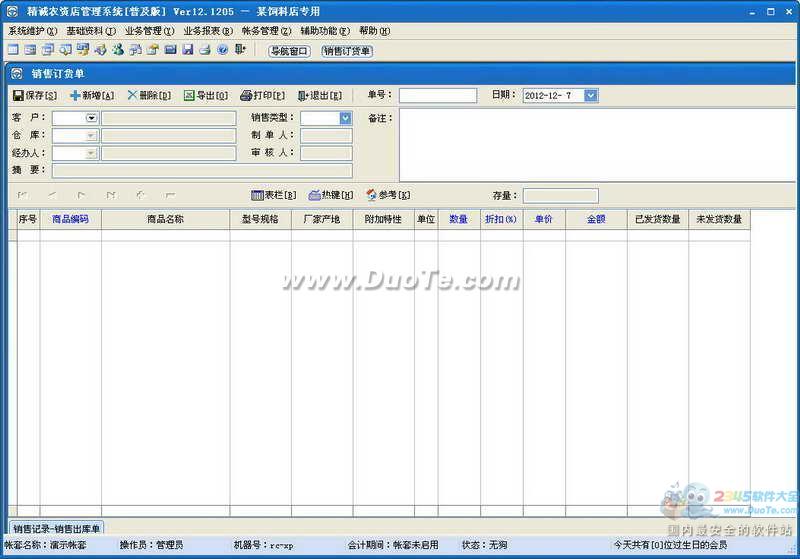800x559 pixels.
Task: Click the blue floppy disk icon in main toolbar
Action: [x=188, y=49]
